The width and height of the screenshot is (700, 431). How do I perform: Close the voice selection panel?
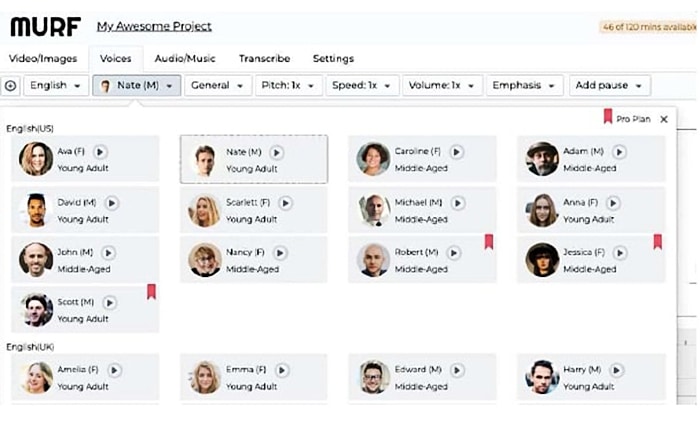(x=664, y=119)
